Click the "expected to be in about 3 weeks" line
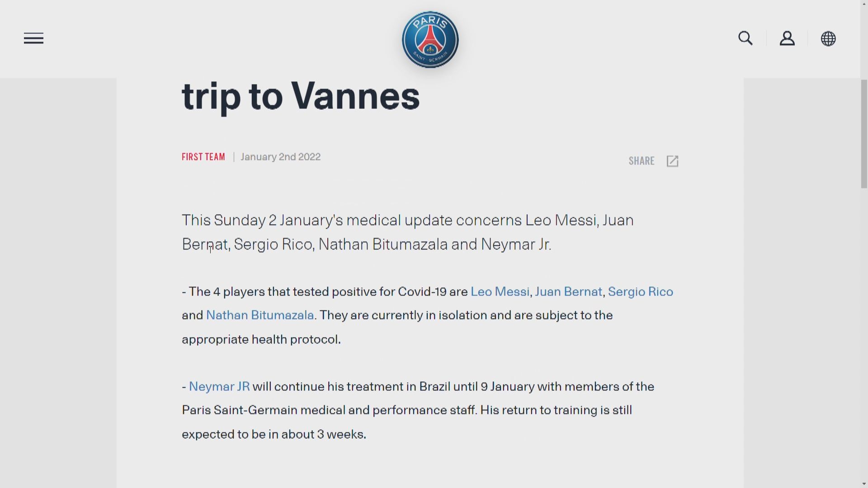The height and width of the screenshot is (488, 868). (274, 435)
